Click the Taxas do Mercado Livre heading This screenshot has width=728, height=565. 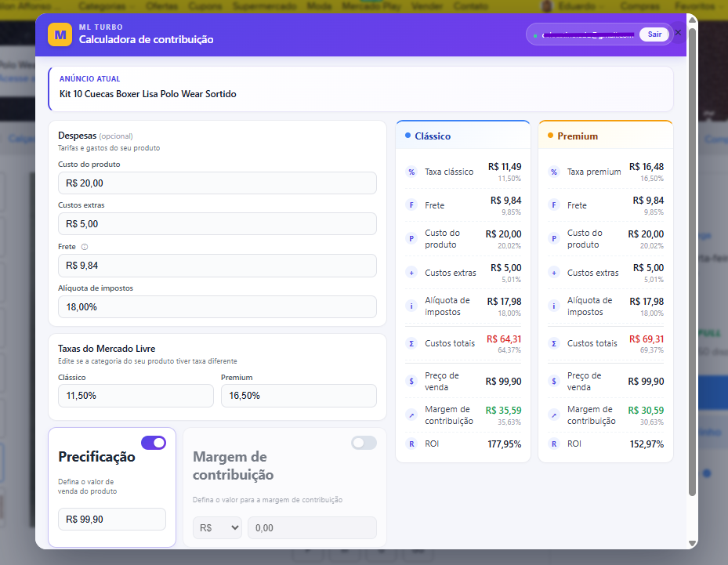click(x=107, y=349)
